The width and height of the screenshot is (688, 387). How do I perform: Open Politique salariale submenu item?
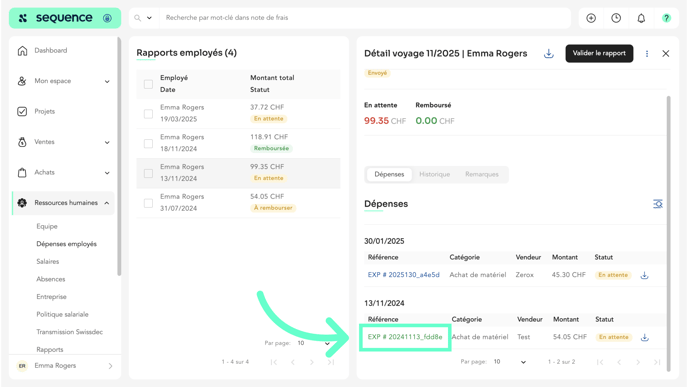click(62, 314)
